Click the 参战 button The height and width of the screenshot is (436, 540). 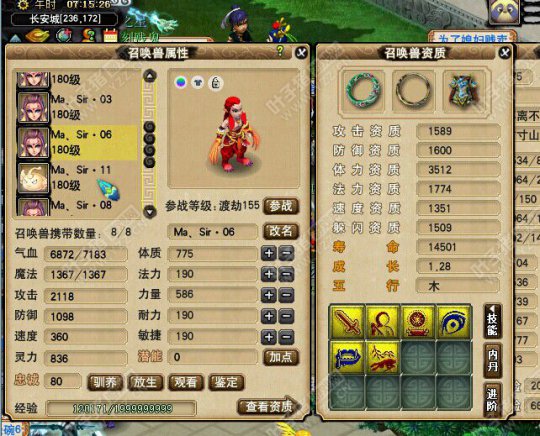281,206
